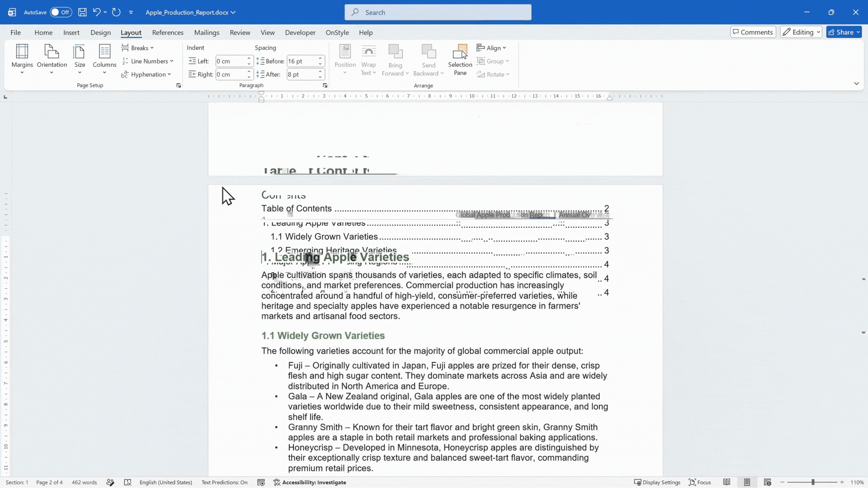Switch to the Review tab
This screenshot has width=868, height=488.
(x=240, y=33)
